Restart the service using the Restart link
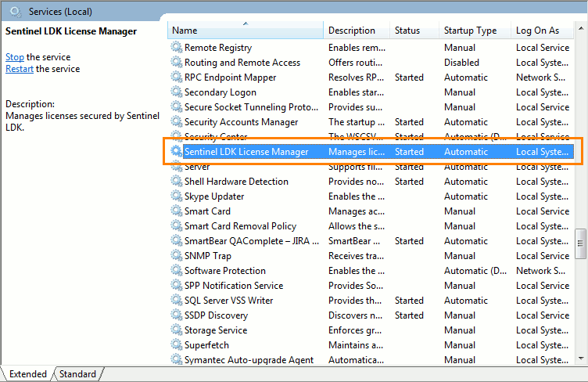This screenshot has height=382, width=588. [20, 69]
